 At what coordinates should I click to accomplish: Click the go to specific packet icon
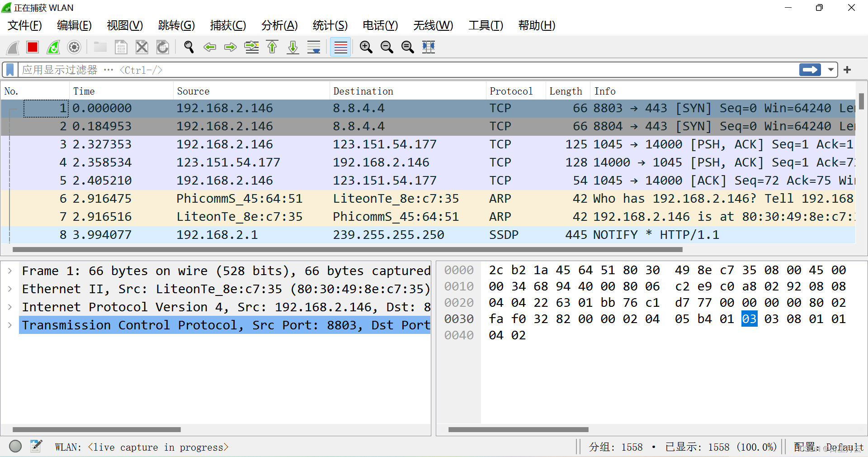[251, 47]
